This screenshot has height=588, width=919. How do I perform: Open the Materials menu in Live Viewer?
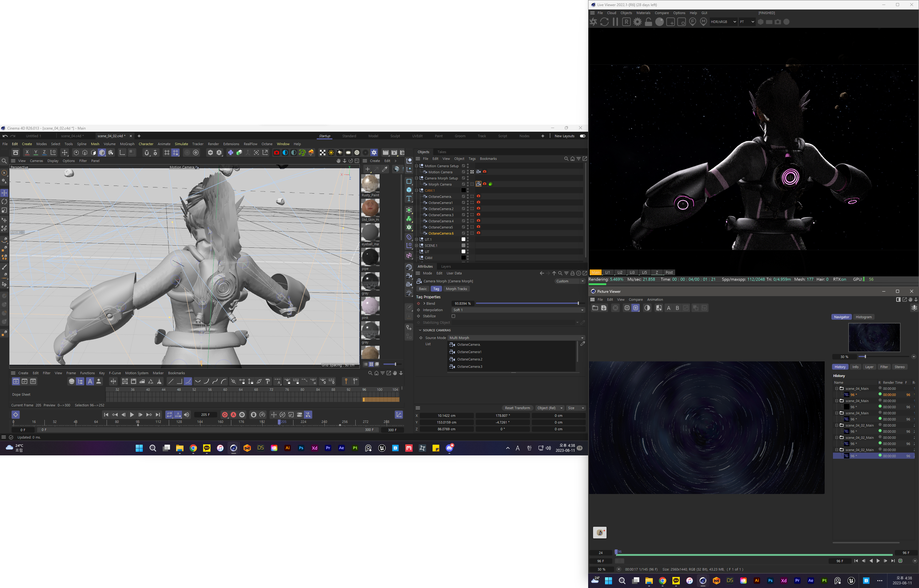click(x=643, y=13)
